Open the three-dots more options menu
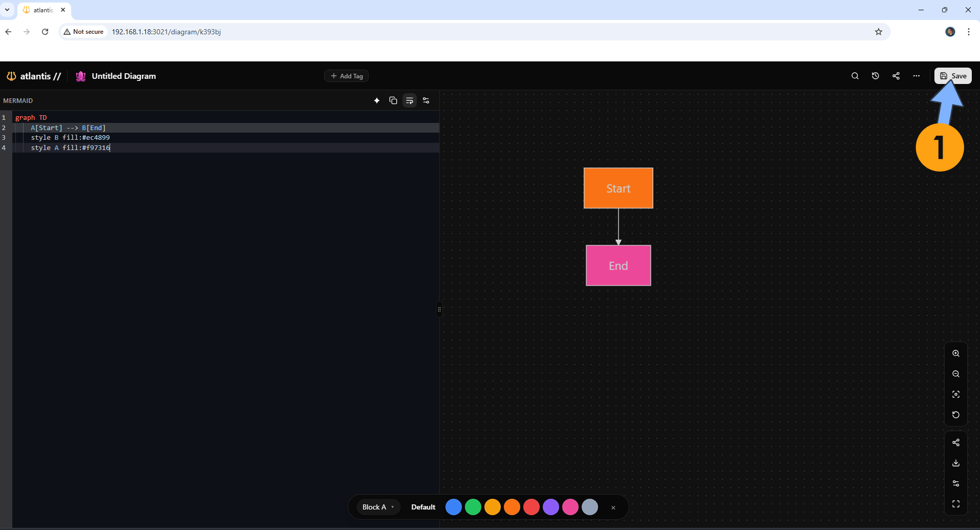 tap(917, 76)
